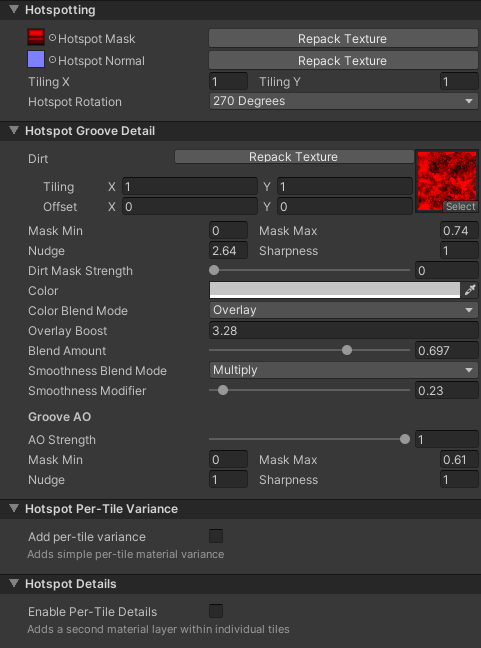Click Select on the Dirt texture

click(x=460, y=207)
